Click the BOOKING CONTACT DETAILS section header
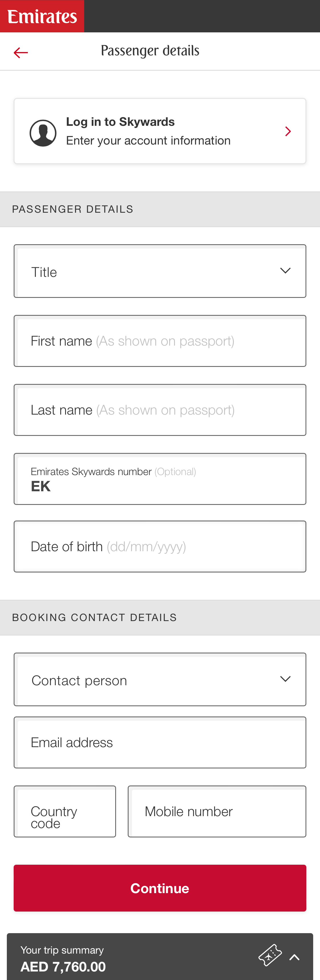Viewport: 320px width, 980px height. point(94,617)
